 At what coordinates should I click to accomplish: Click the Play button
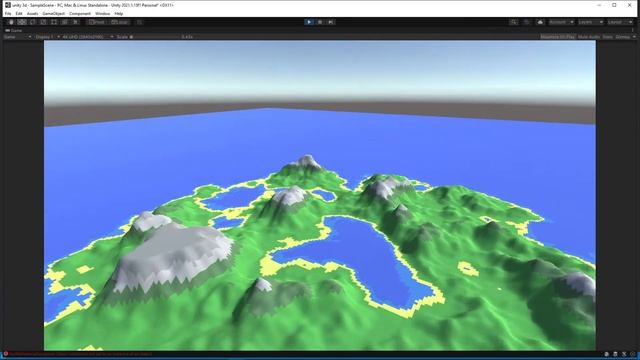tap(309, 22)
